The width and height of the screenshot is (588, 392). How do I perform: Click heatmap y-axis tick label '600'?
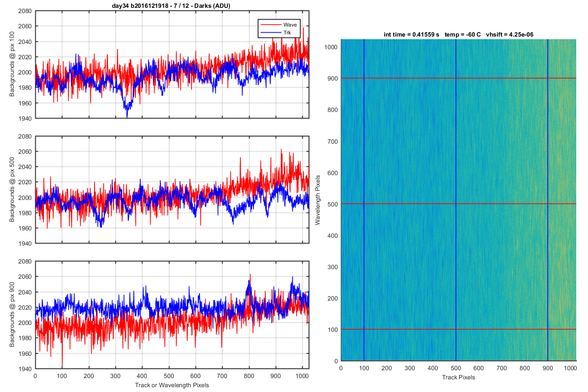(x=333, y=173)
